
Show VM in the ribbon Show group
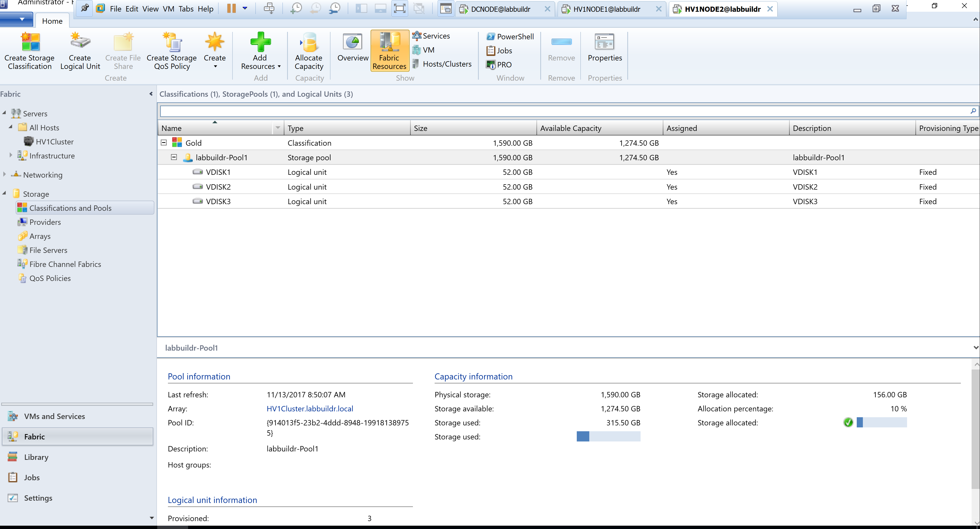tap(423, 50)
